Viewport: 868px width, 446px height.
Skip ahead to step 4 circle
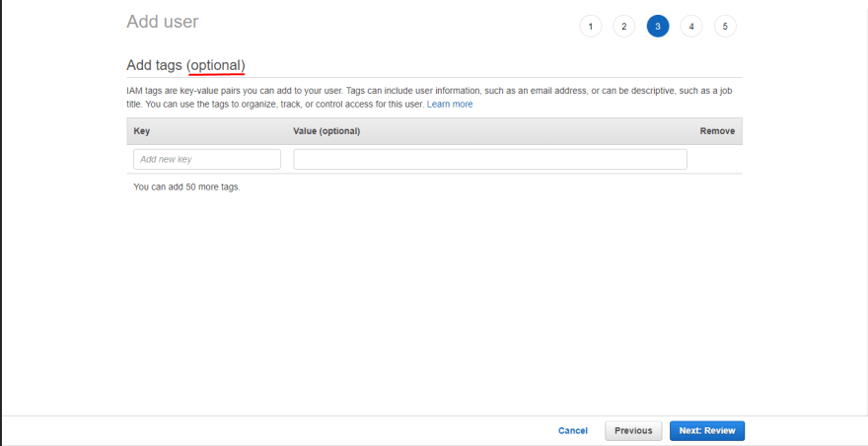[x=691, y=26]
